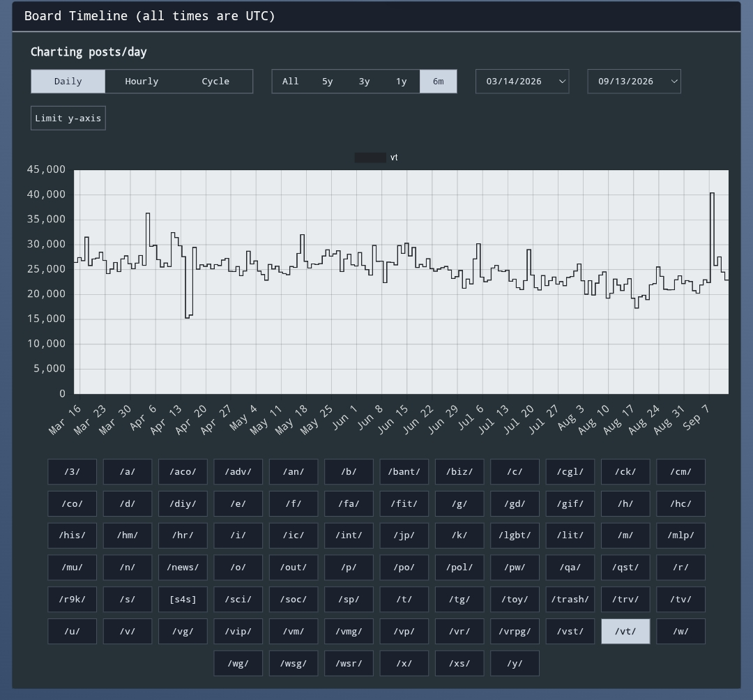Screen dimensions: 753x700
Task: Open the 09/13/2026 end date dropdown
Action: 634,82
